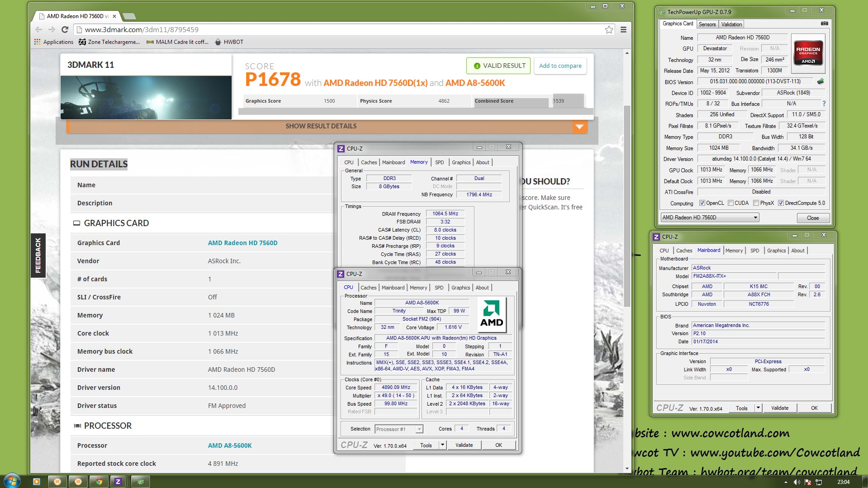Expand SHOW RESULT DETAILS with the orange arrow
Screen dimensions: 868x488
pyautogui.click(x=579, y=127)
